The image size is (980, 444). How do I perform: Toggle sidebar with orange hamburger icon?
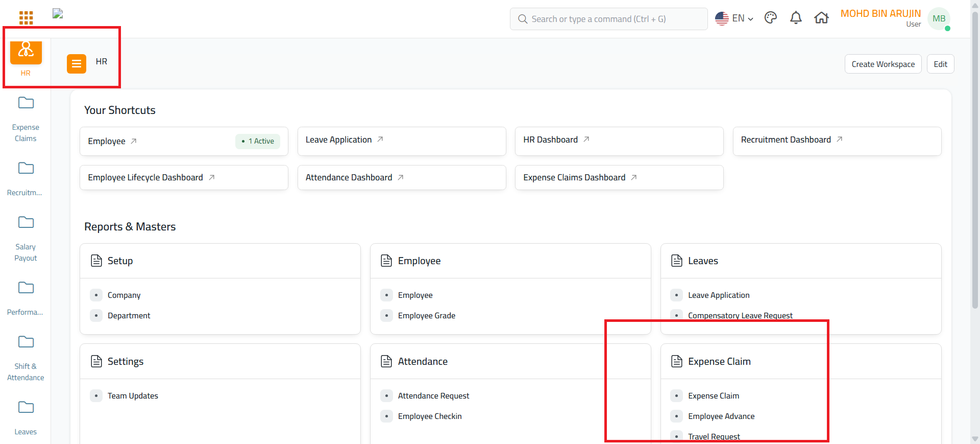[77, 64]
